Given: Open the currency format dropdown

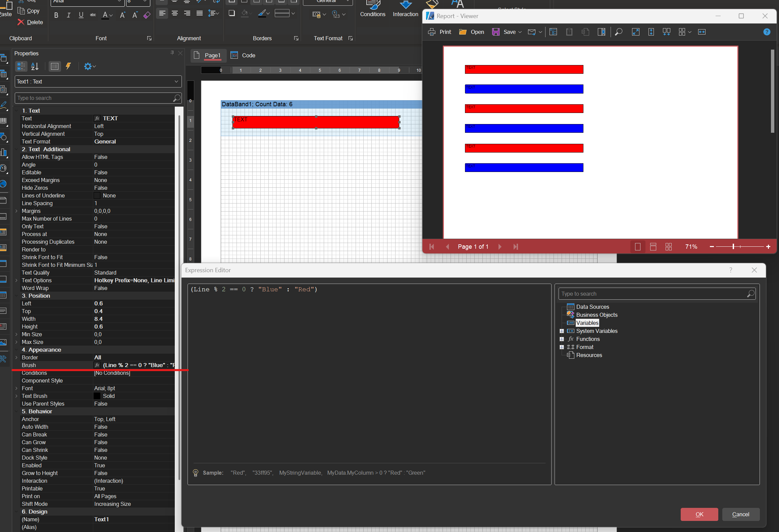Looking at the screenshot, I should 319,14.
